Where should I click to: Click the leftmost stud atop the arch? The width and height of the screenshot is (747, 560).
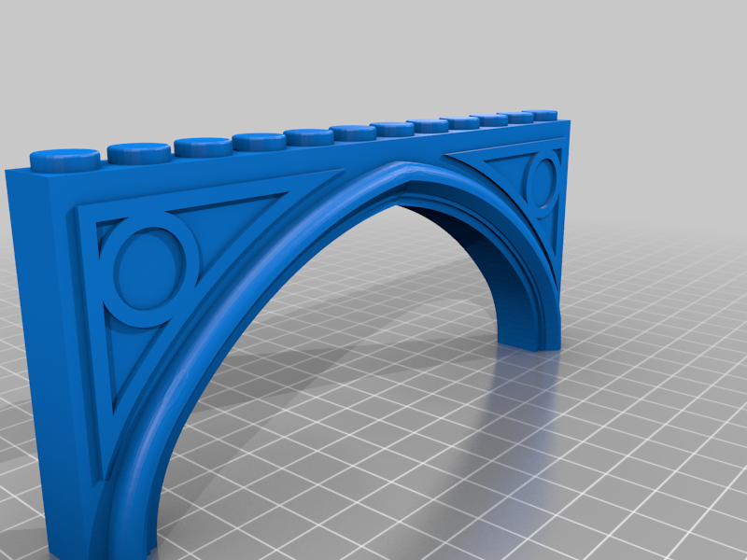click(x=64, y=160)
